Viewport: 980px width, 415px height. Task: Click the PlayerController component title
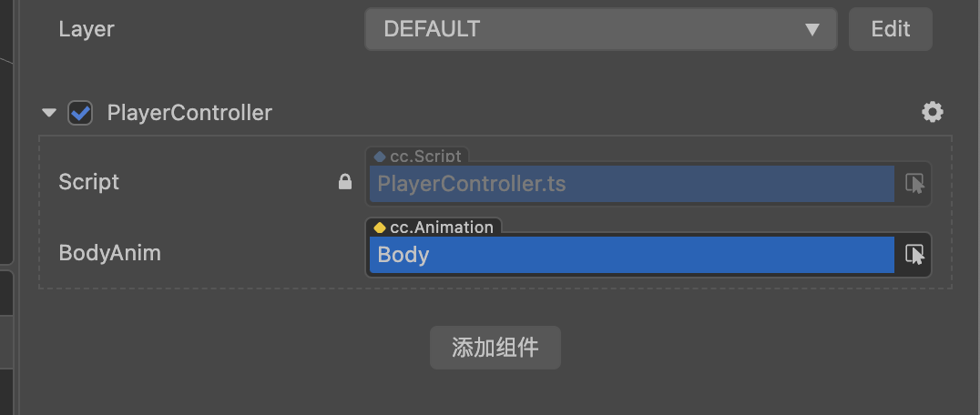pyautogui.click(x=189, y=113)
